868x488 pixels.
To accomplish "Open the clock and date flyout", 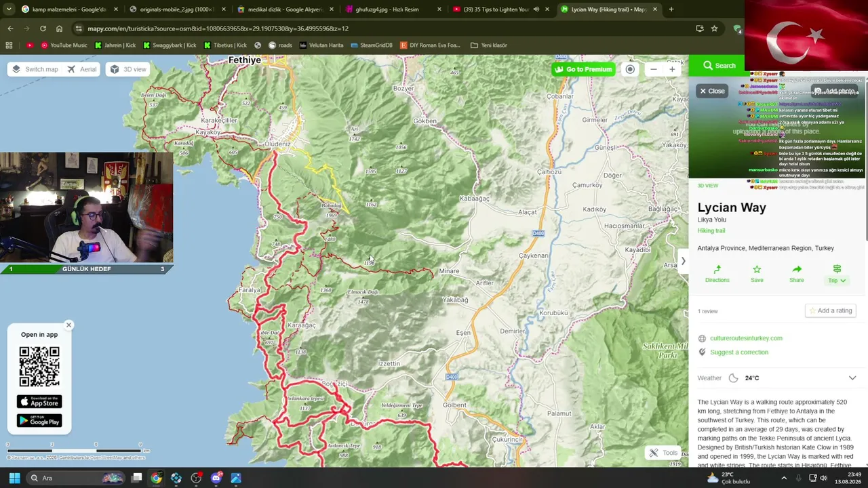I will (x=848, y=478).
